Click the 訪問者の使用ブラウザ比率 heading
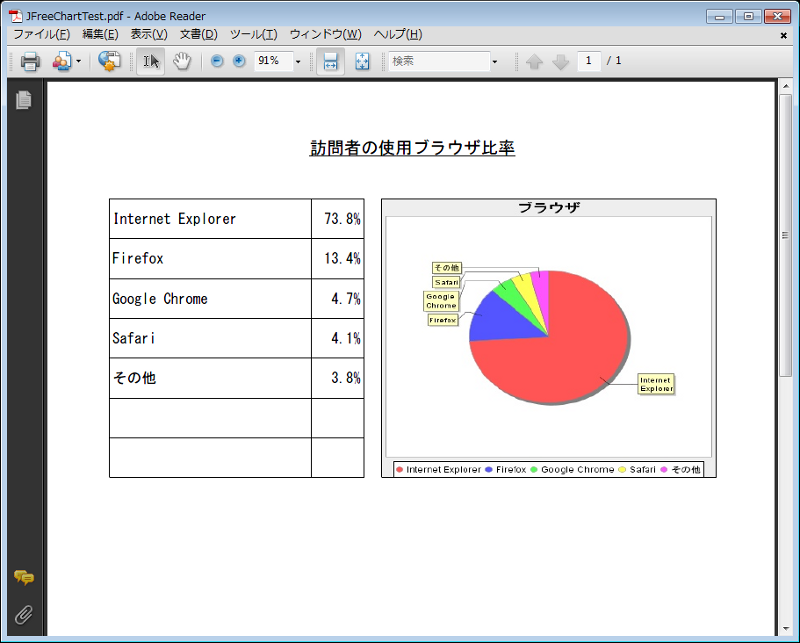Screen dimensions: 800x643 [412, 148]
